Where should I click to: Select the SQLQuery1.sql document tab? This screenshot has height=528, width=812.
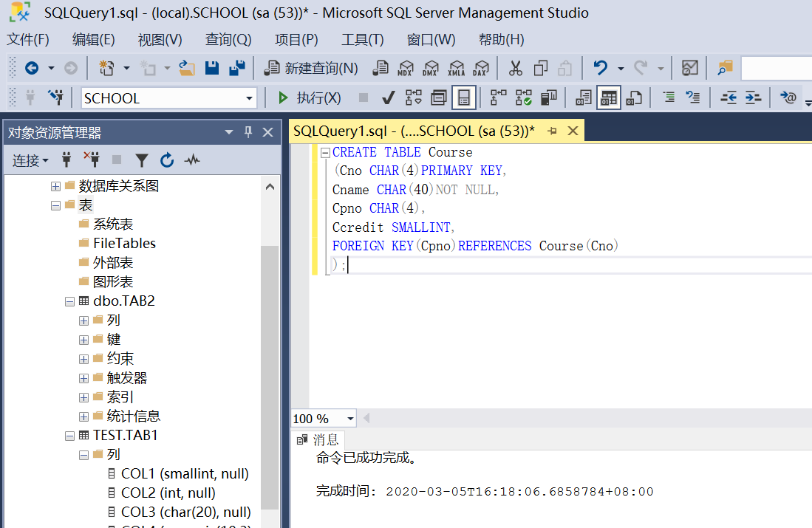413,131
